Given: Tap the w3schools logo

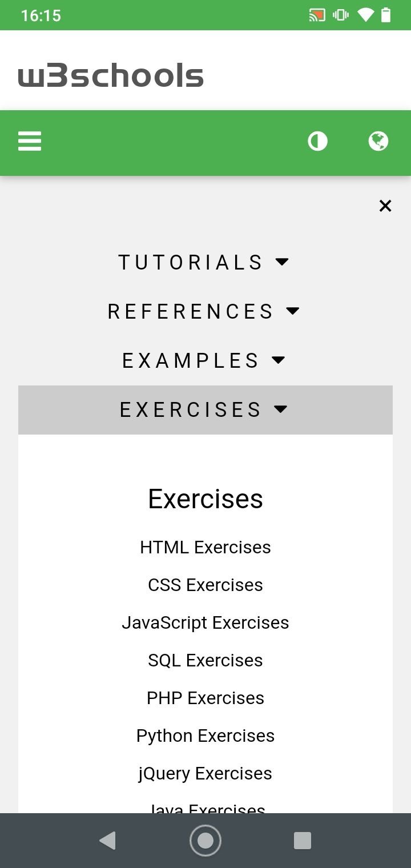Looking at the screenshot, I should tap(111, 76).
